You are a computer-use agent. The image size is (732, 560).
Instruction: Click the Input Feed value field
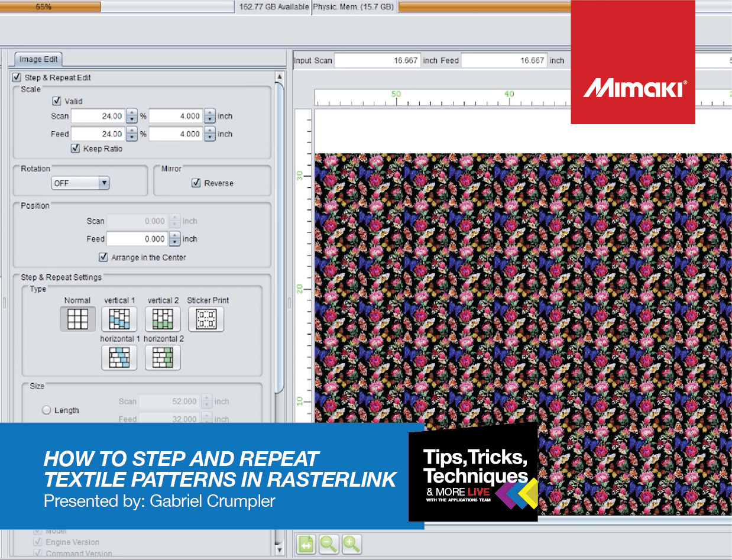tap(504, 60)
